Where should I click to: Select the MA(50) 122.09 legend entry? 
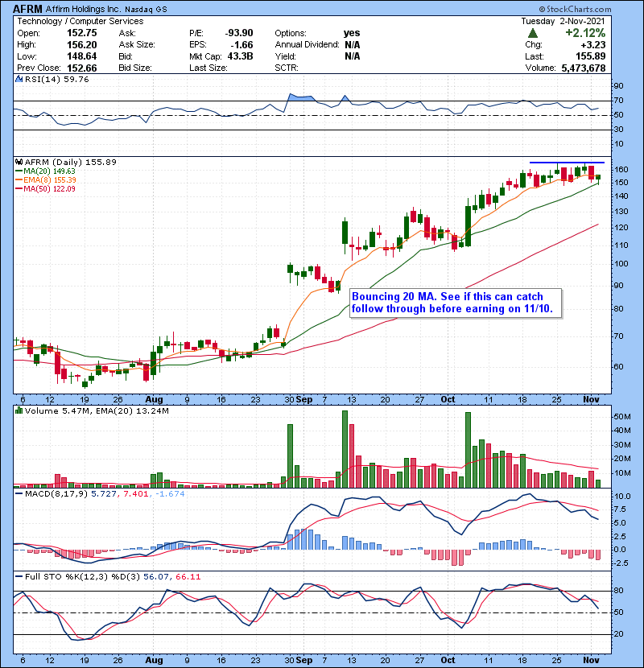pyautogui.click(x=45, y=188)
